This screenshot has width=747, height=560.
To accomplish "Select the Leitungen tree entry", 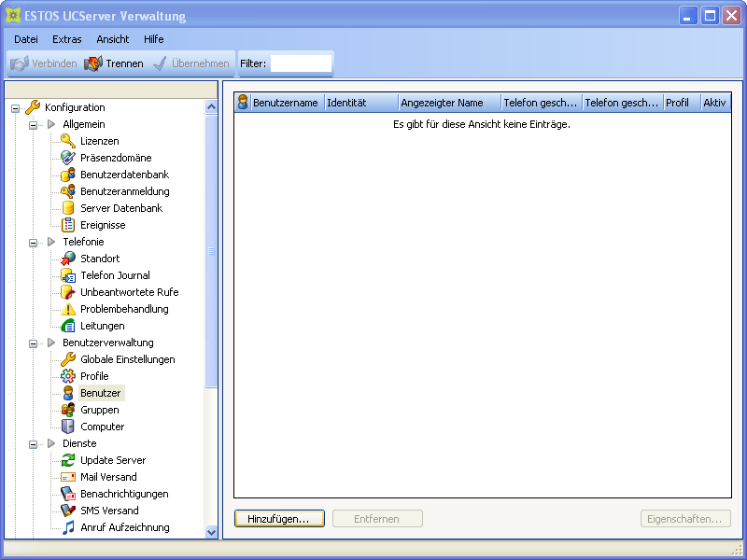I will click(x=103, y=326).
